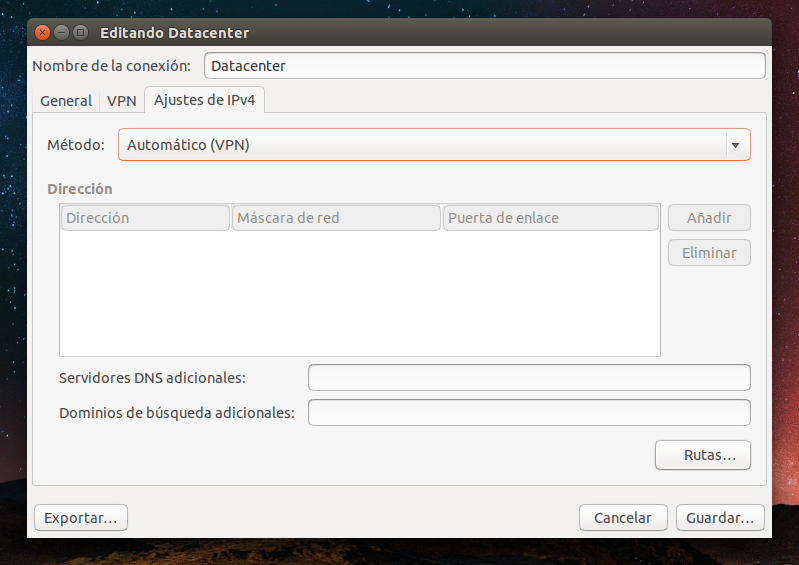Open the Rutas… dialog

coord(703,455)
